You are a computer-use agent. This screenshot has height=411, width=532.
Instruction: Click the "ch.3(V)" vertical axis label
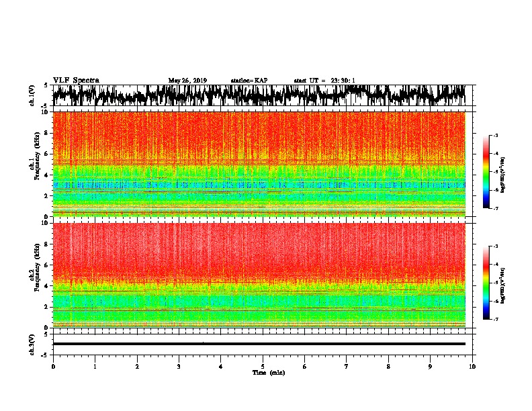click(32, 345)
